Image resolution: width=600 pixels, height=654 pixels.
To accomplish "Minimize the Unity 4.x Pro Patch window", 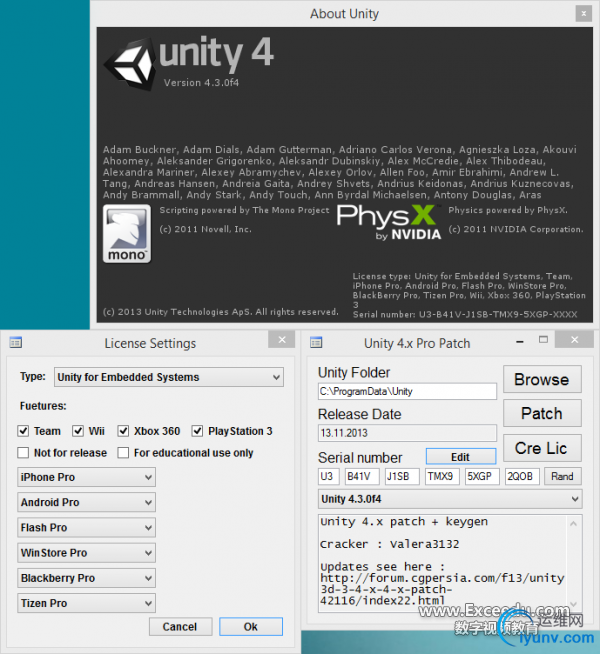I will (x=520, y=342).
